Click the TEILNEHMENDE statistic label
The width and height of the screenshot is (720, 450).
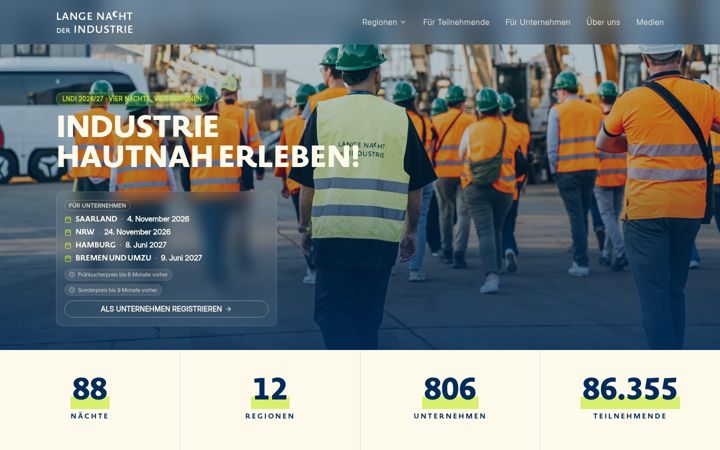click(630, 416)
